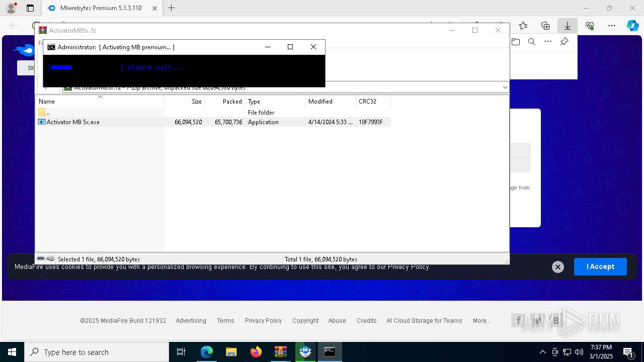Screen dimensions: 644x362
Task: Click the Application type cell
Action: point(263,122)
